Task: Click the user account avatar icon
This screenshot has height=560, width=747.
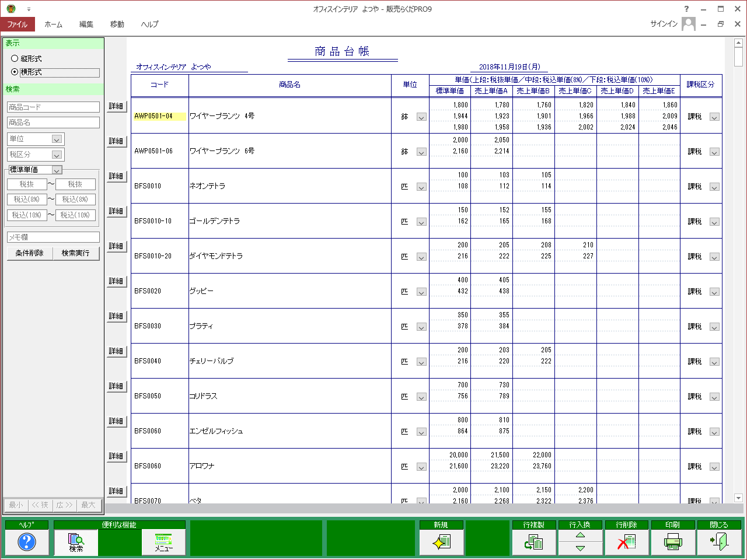Action: pyautogui.click(x=689, y=24)
